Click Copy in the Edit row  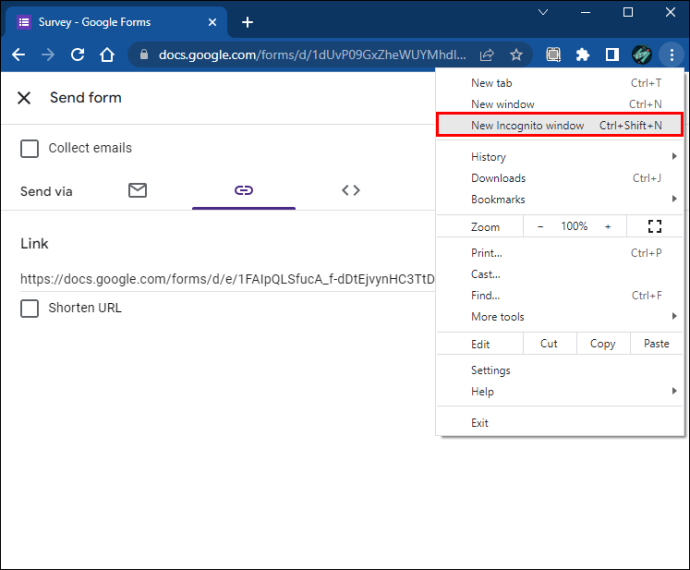(x=603, y=343)
